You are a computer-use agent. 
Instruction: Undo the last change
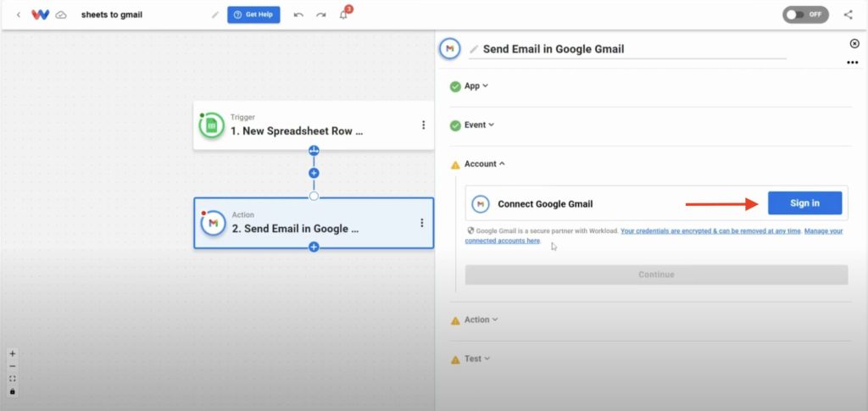[x=298, y=15]
